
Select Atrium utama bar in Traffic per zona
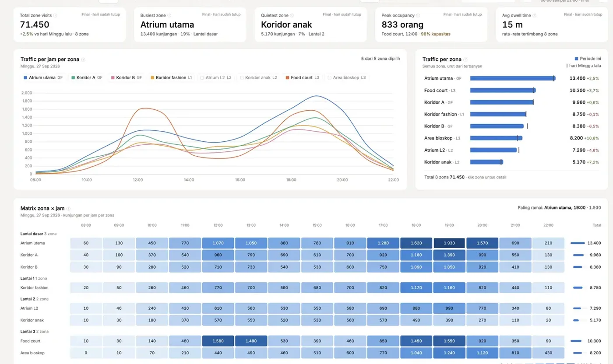[513, 78]
